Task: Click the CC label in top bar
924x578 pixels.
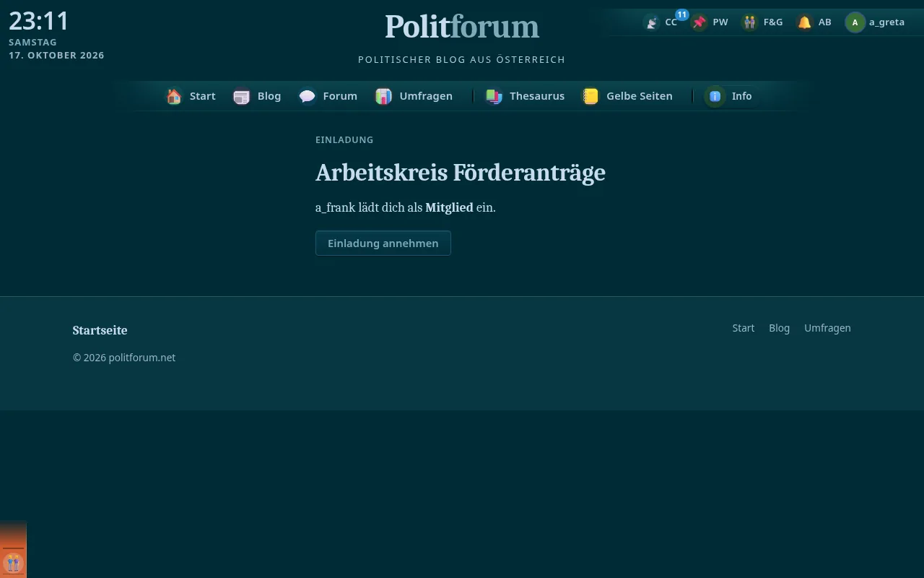Action: [x=671, y=22]
